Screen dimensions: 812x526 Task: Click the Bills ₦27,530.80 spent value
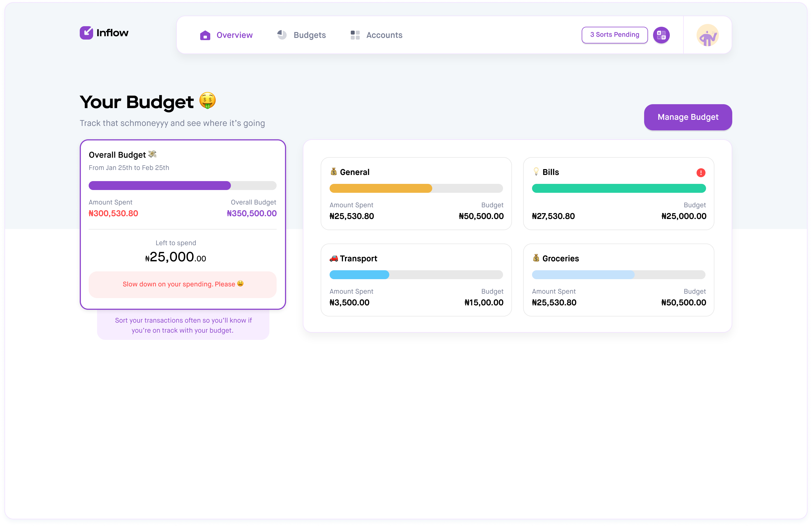pos(554,216)
